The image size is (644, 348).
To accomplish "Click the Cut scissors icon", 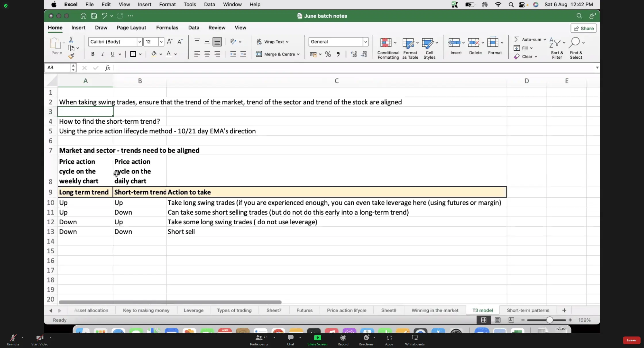I will coord(71,40).
